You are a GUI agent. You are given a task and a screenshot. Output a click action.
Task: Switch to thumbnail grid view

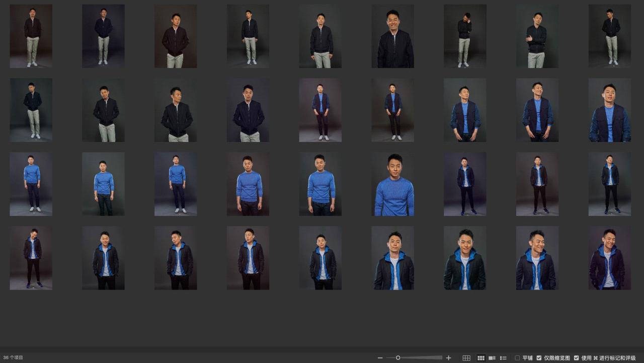[480, 358]
